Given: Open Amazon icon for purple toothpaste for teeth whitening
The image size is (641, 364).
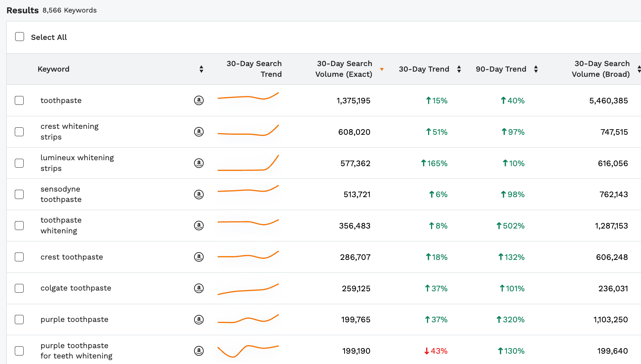Looking at the screenshot, I should 199,351.
